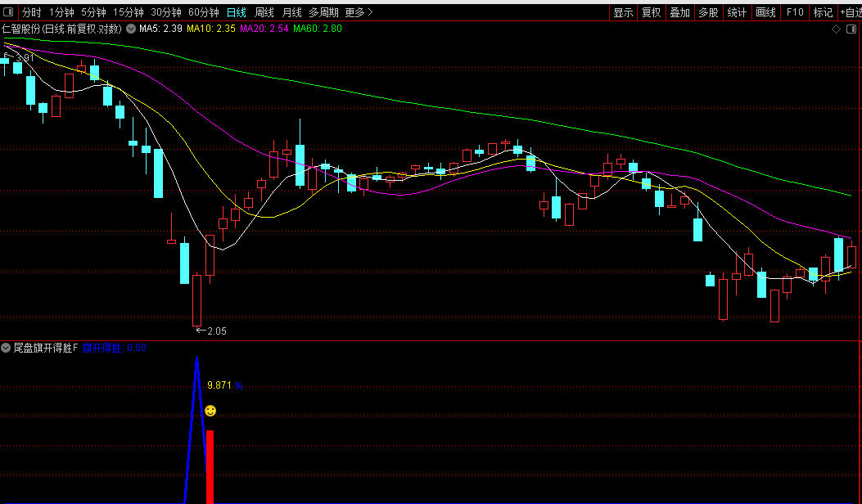862x504 pixels.
Task: Expand main chart indicator dropdown next to 仁智股份
Action: (x=131, y=29)
